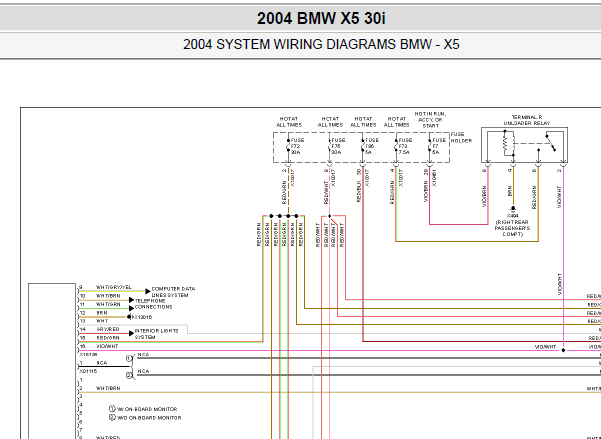
Task: Click the X13016 connector symbol
Action: (x=129, y=317)
